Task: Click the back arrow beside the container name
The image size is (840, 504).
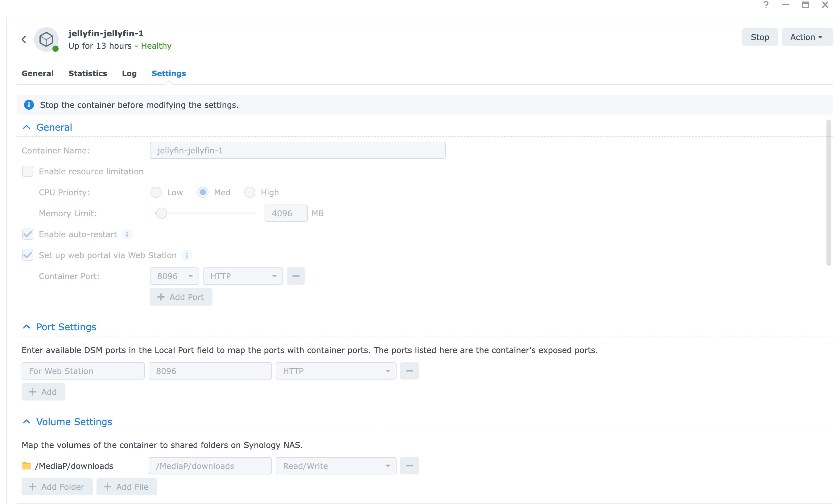Action: (x=24, y=39)
